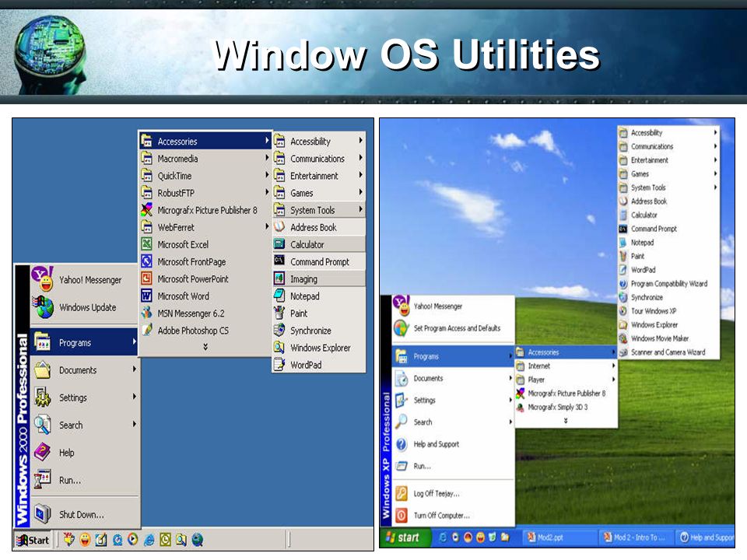Expand the Communications folder in Windows 2000 Accessories
Viewport: 747px width, 560px height.
319,159
